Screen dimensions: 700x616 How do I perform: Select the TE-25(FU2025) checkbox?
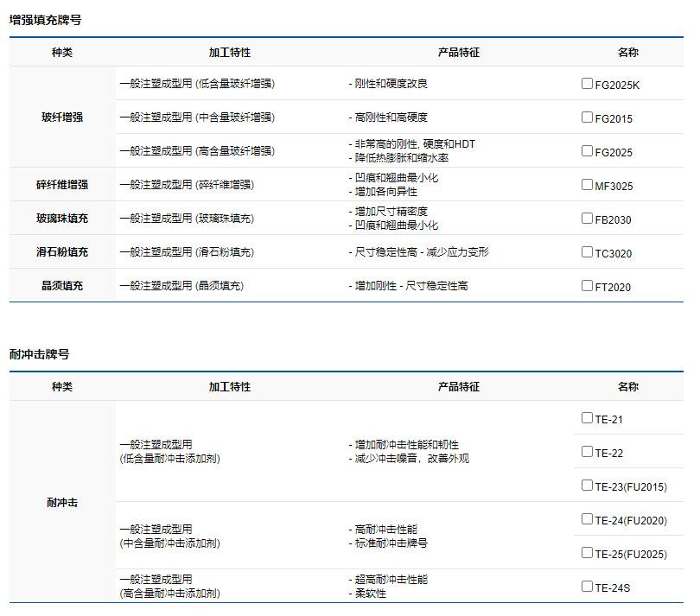pos(588,553)
